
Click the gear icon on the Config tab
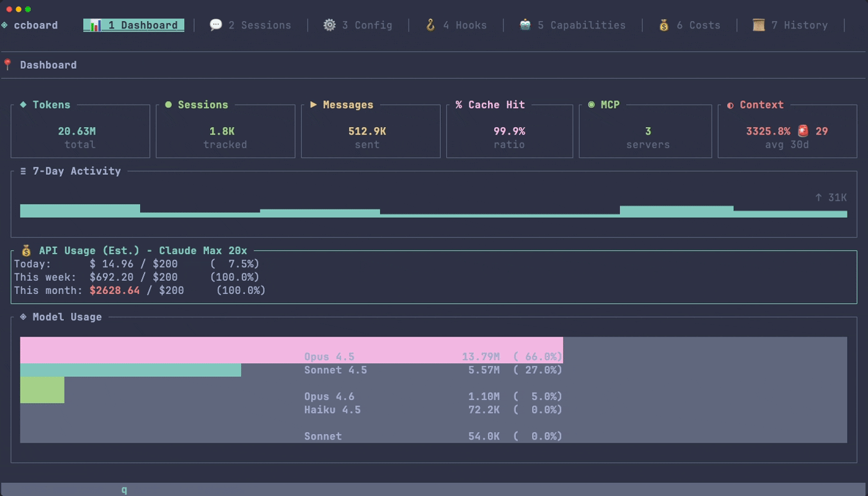pyautogui.click(x=328, y=25)
